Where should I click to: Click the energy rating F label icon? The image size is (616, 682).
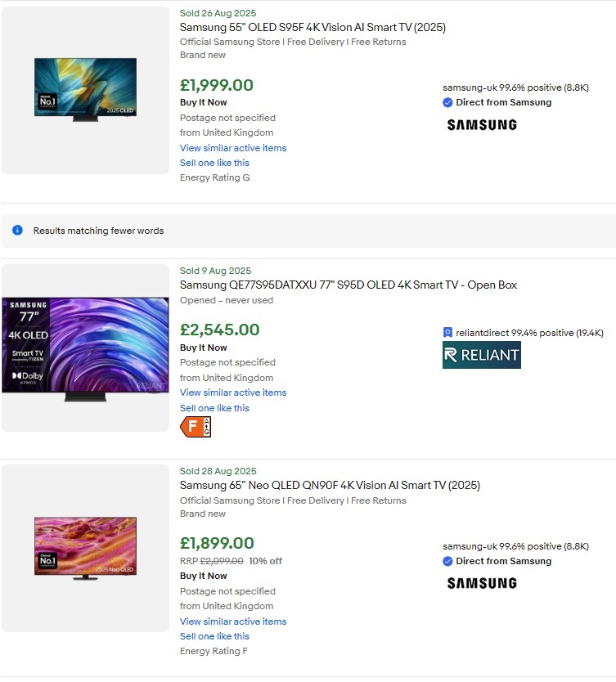pyautogui.click(x=195, y=427)
